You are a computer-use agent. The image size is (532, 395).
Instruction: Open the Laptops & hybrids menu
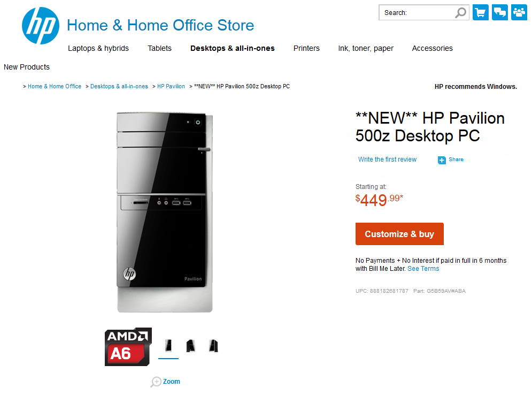pos(98,48)
